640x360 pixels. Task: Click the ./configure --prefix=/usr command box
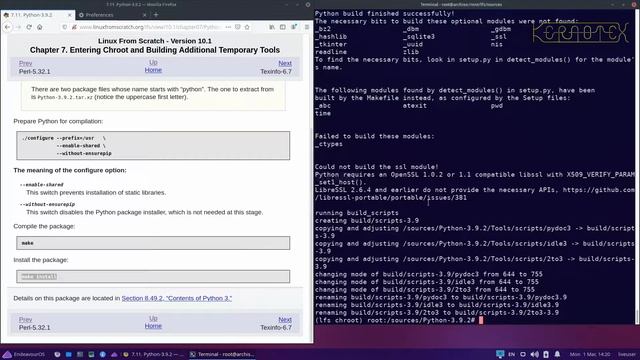click(x=153, y=145)
